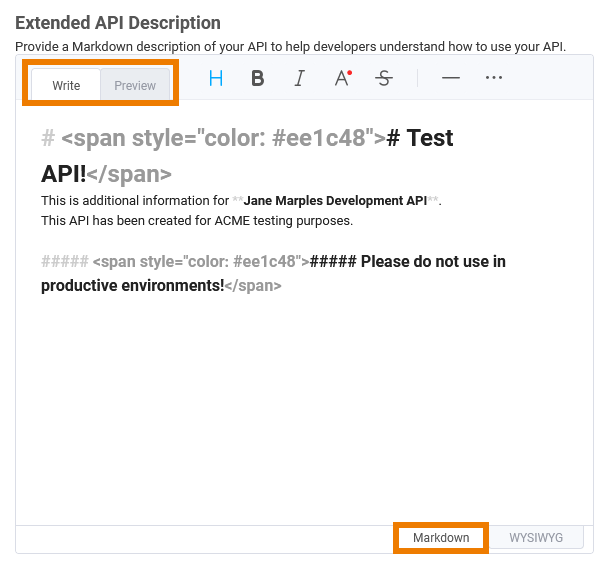Select Markdown editing mode
609x569 pixels.
441,538
